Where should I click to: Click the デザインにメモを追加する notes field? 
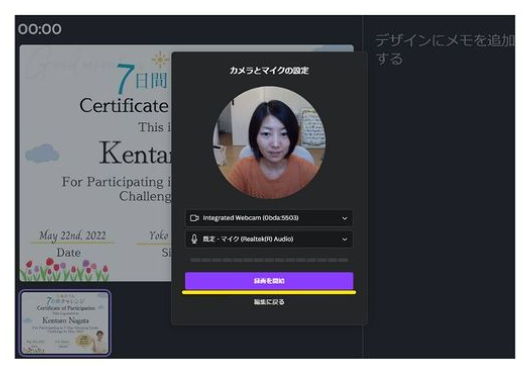point(444,49)
